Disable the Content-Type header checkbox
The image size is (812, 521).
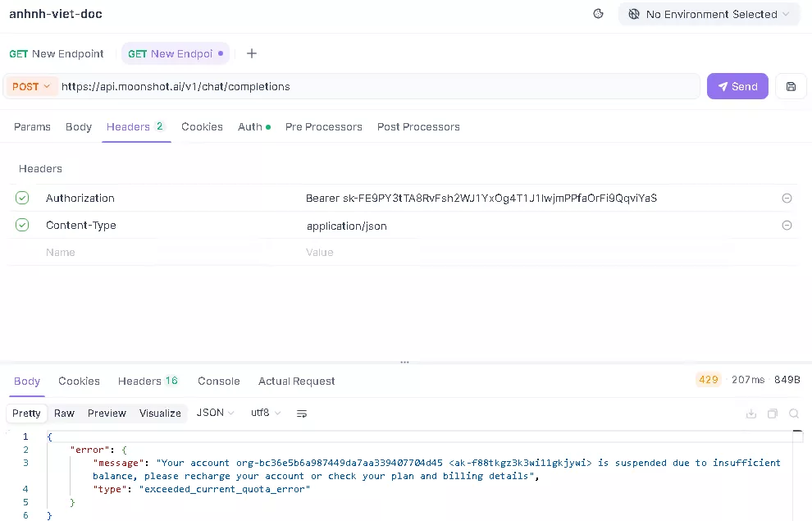(22, 225)
